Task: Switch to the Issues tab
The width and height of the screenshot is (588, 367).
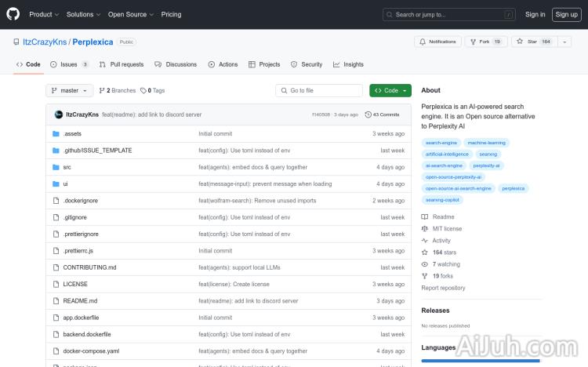Action: tap(69, 64)
